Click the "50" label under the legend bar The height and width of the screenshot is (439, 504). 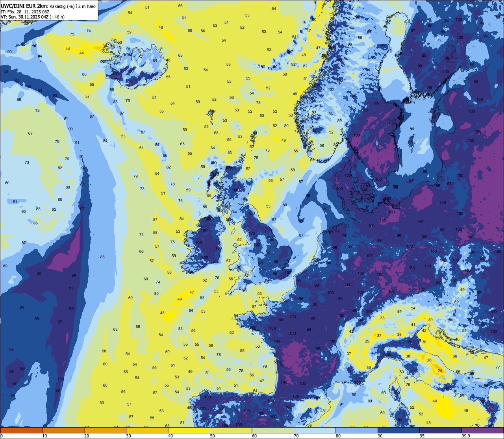(213, 436)
